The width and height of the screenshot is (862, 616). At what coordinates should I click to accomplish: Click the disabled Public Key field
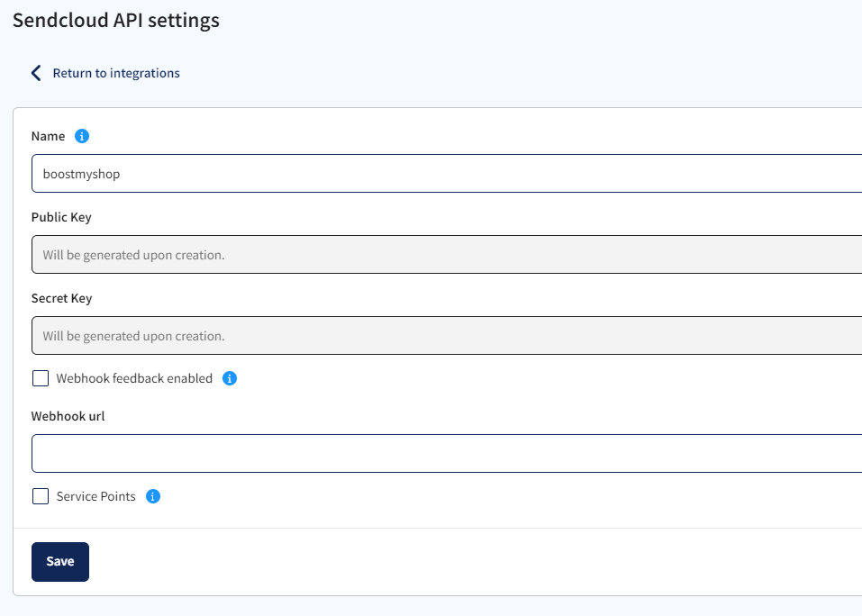pyautogui.click(x=446, y=255)
